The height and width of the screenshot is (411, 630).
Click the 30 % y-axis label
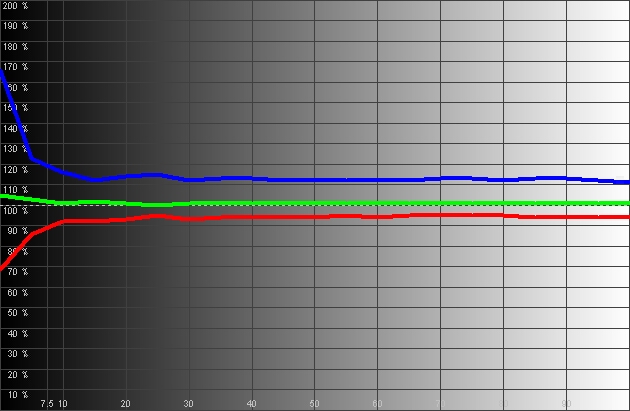[x=15, y=353]
